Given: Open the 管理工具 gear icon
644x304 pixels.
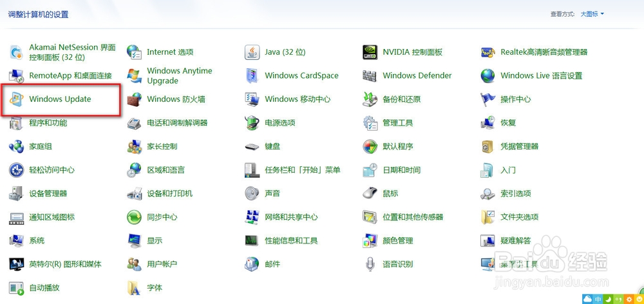Looking at the screenshot, I should click(x=370, y=122).
